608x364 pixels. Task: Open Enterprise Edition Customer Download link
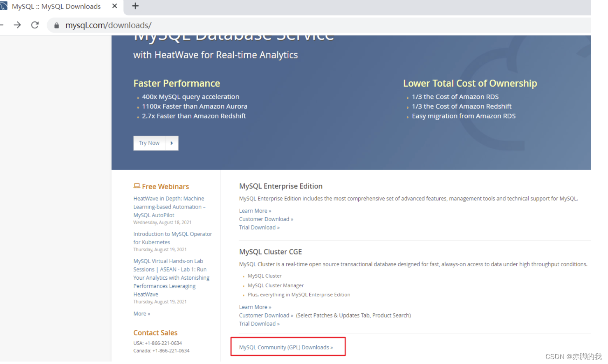click(x=266, y=219)
